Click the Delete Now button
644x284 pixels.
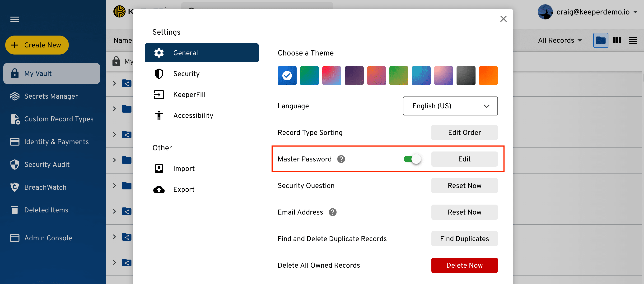[x=464, y=265]
